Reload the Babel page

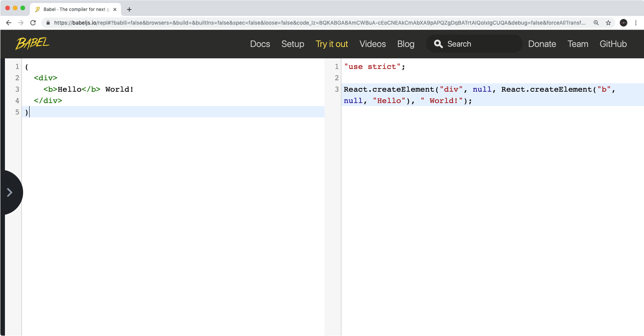click(33, 23)
